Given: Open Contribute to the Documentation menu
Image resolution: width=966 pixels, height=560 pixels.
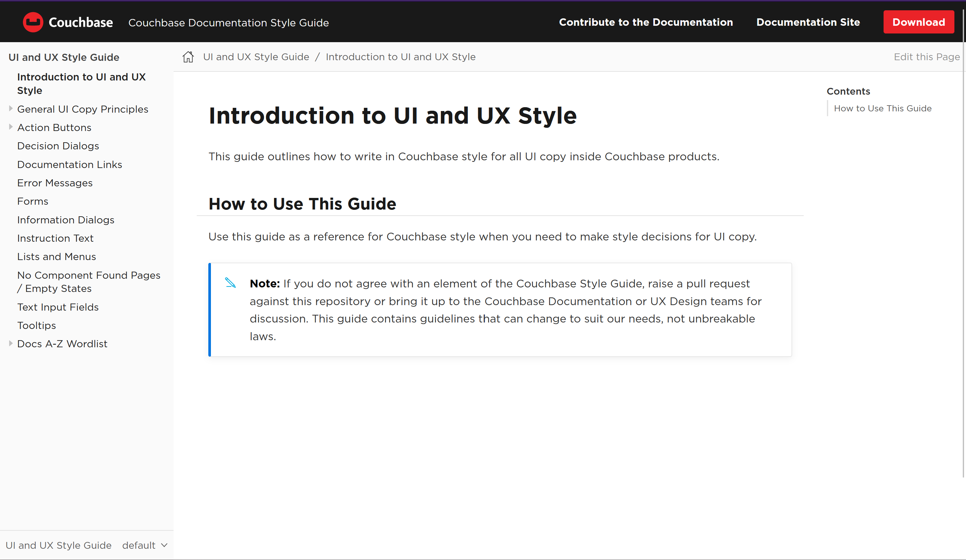Looking at the screenshot, I should pyautogui.click(x=646, y=22).
